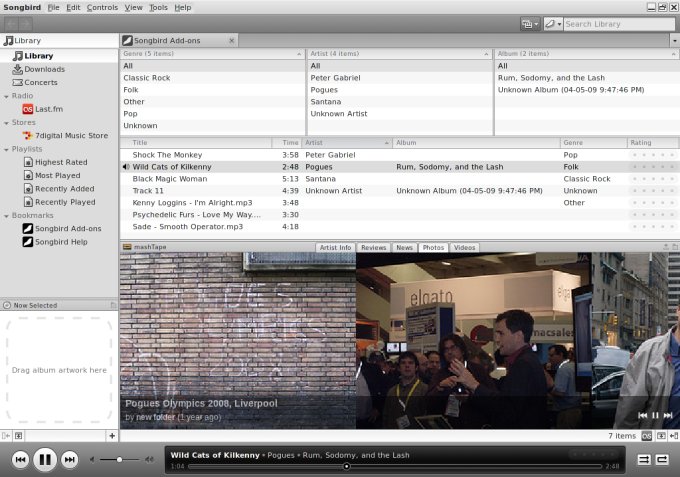Adjust the volume slider
Screen dimensions: 680x477
pyautogui.click(x=119, y=460)
